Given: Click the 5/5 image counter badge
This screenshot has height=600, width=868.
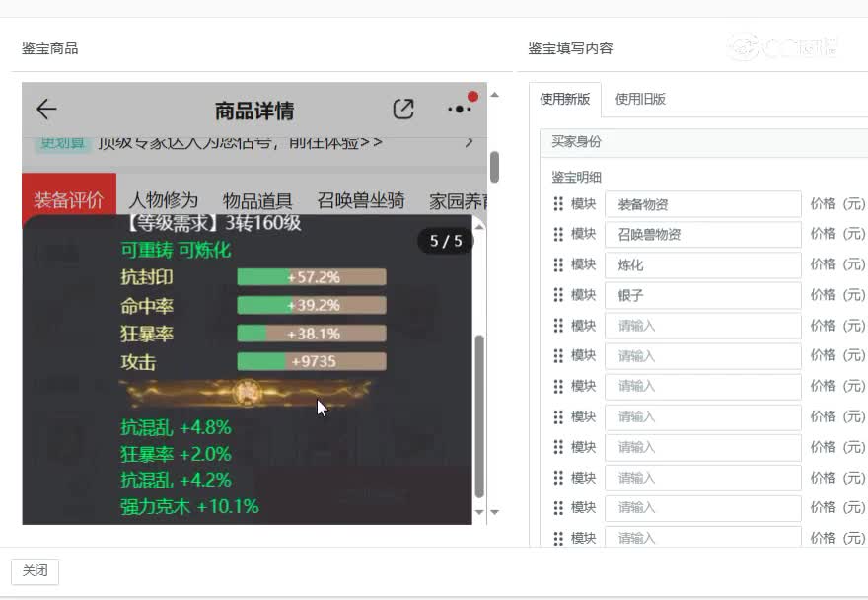Looking at the screenshot, I should coord(445,240).
